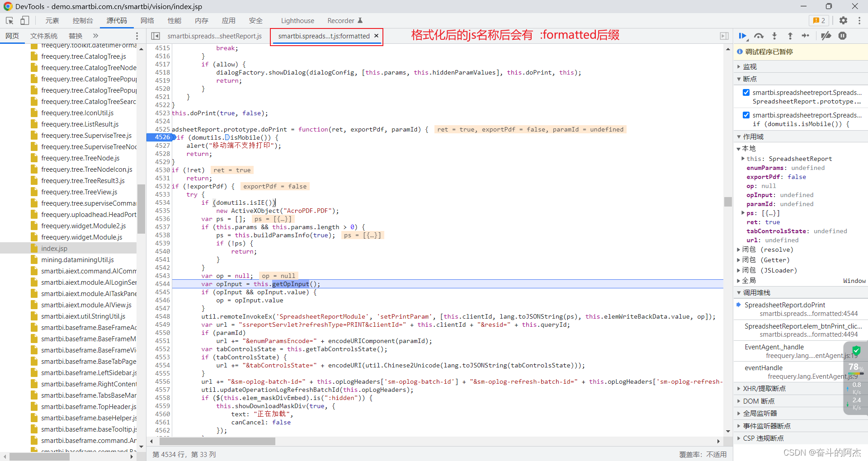
Task: Open 内存 Memory tab
Action: [x=202, y=20]
